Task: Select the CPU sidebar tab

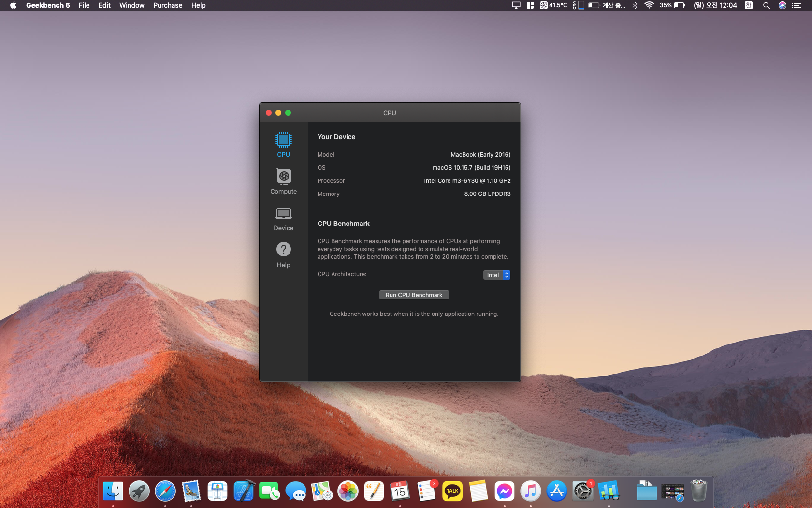Action: (283, 145)
